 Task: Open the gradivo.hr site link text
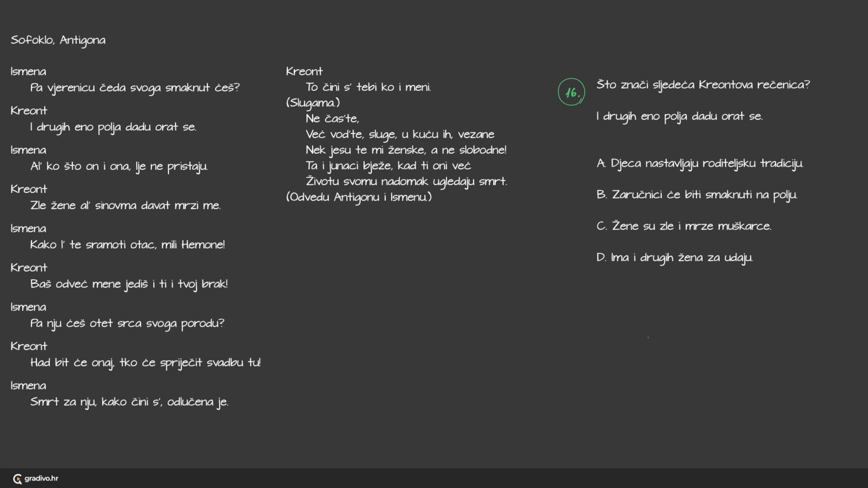click(41, 479)
